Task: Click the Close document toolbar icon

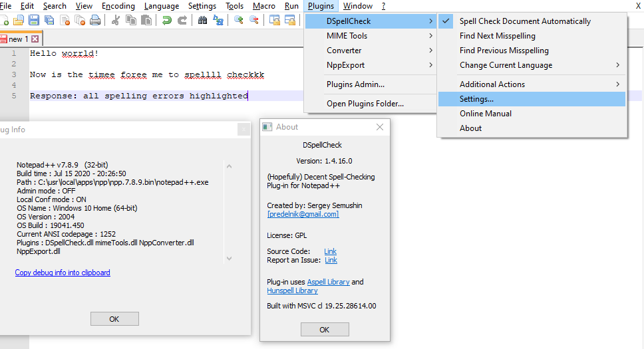Action: click(x=65, y=20)
